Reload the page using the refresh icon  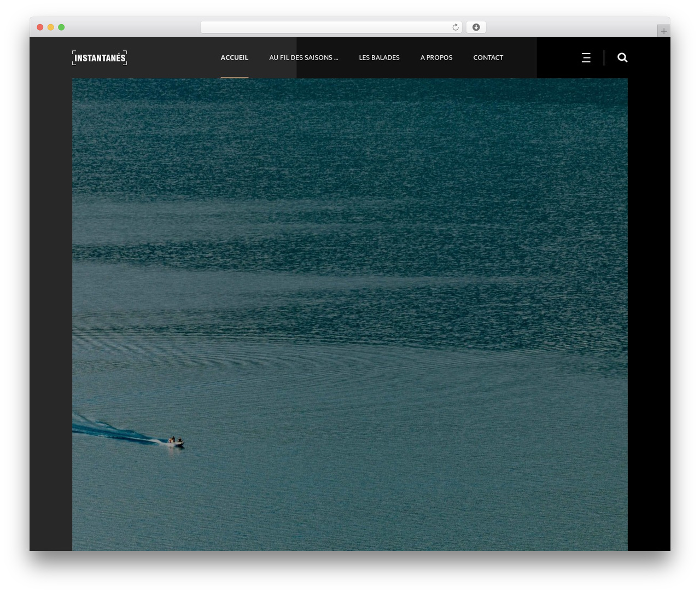click(456, 27)
